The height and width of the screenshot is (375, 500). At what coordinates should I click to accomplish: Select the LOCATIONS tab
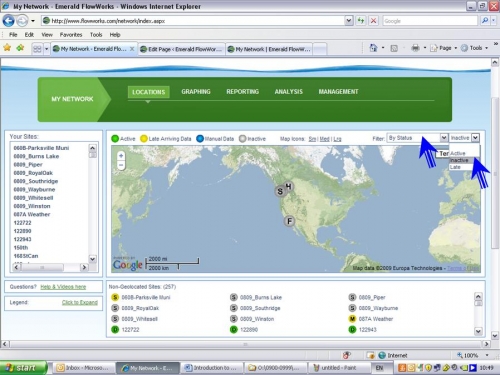pyautogui.click(x=149, y=92)
